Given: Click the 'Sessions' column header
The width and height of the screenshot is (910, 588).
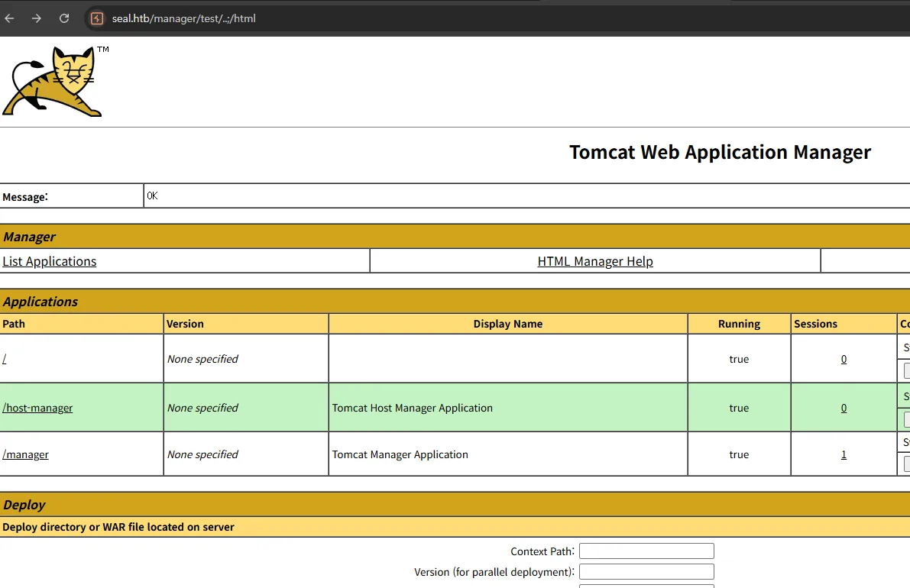Looking at the screenshot, I should (x=844, y=324).
